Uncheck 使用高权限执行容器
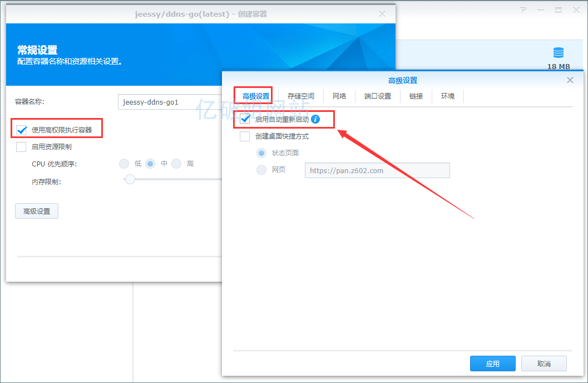The image size is (588, 383). [x=21, y=131]
